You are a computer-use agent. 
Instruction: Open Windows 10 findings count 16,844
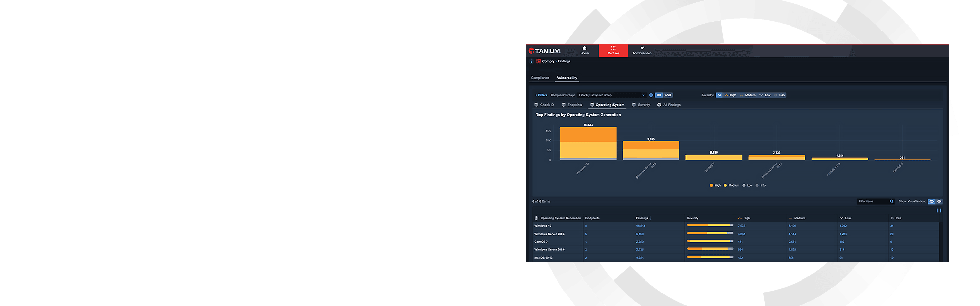(x=641, y=226)
